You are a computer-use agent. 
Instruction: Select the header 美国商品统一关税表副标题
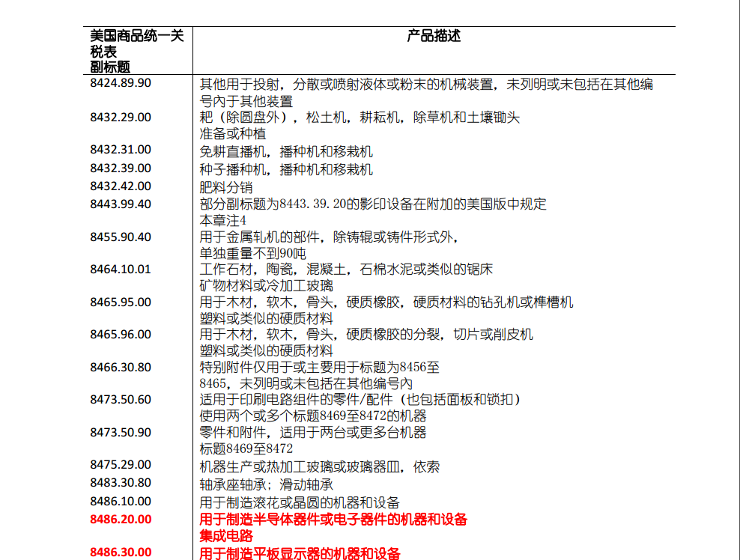click(x=136, y=51)
